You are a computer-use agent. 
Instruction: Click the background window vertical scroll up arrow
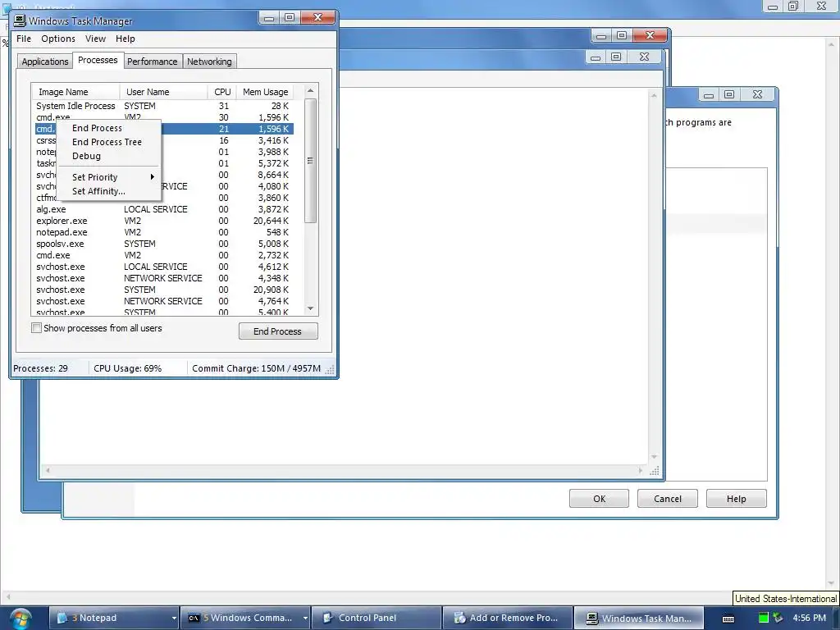pyautogui.click(x=654, y=95)
